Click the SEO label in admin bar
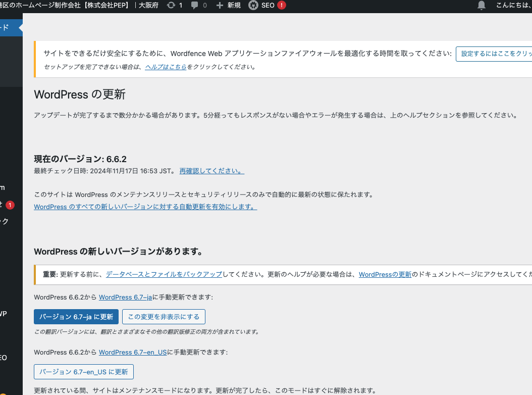 coord(268,5)
